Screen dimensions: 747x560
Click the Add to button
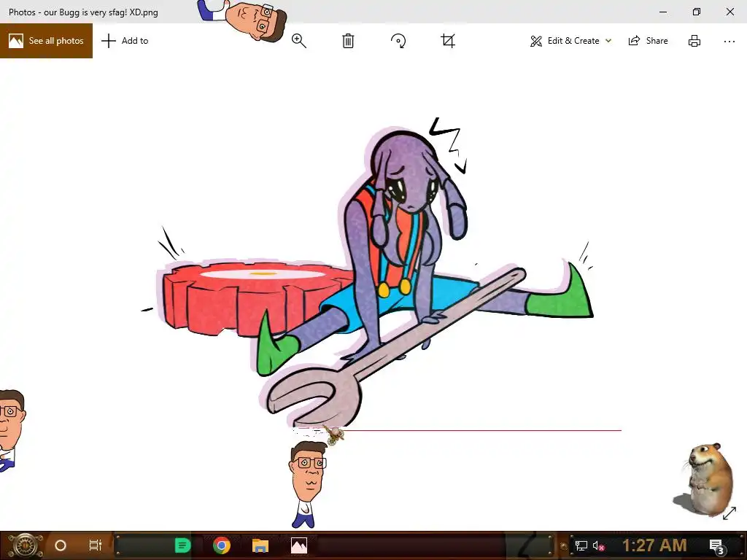click(x=125, y=41)
